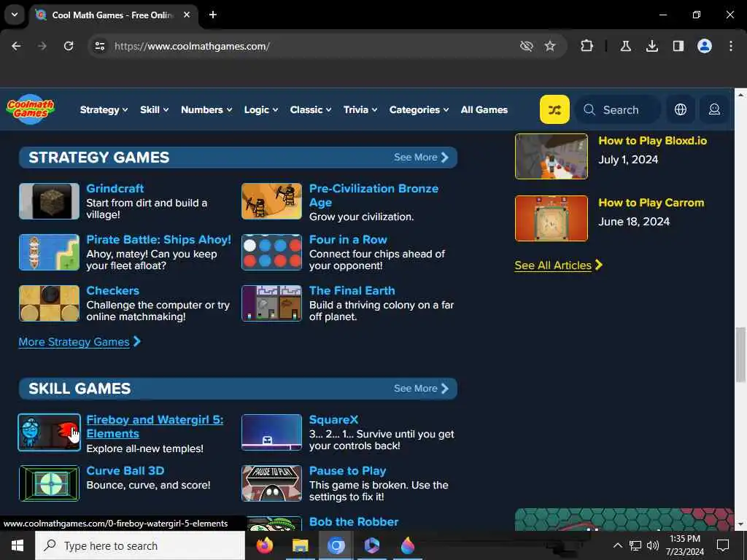Click the tracking protection eye icon
The image size is (747, 560).
(527, 46)
